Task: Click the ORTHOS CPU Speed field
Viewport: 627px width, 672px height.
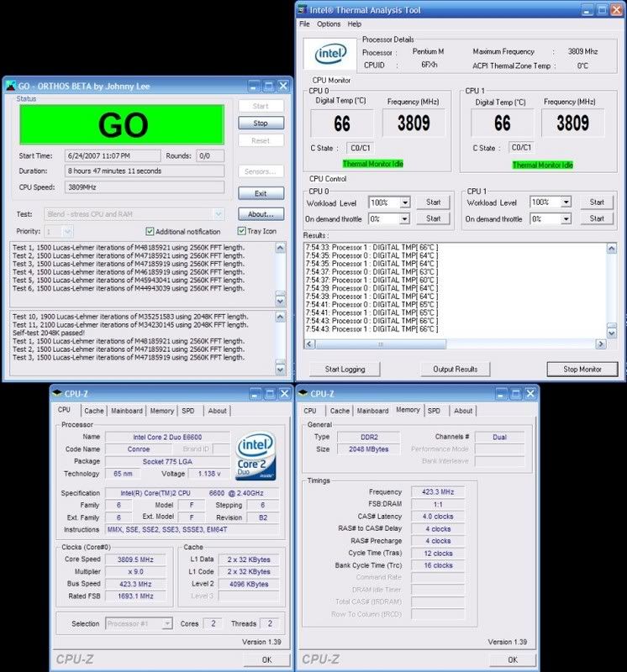Action: 145,187
